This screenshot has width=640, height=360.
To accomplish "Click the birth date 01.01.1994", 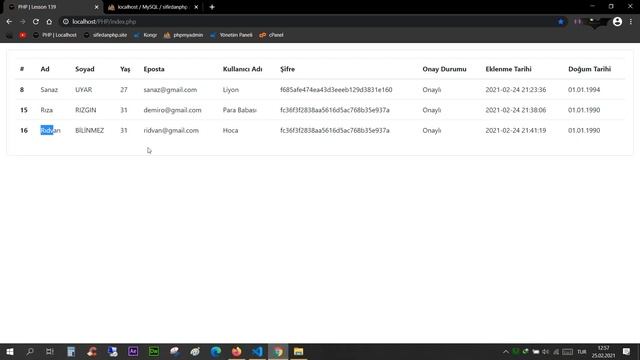I will click(584, 90).
